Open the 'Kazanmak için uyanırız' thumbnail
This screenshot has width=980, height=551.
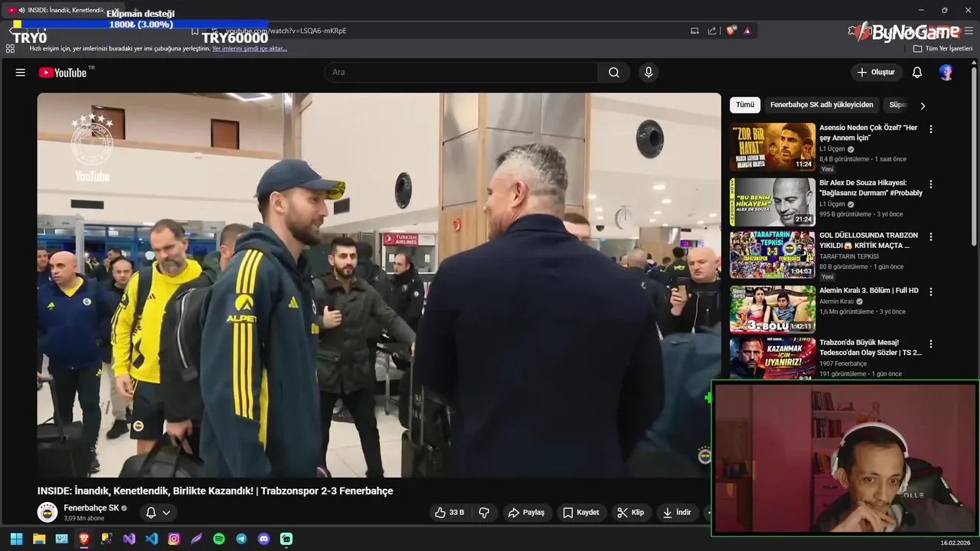click(773, 358)
